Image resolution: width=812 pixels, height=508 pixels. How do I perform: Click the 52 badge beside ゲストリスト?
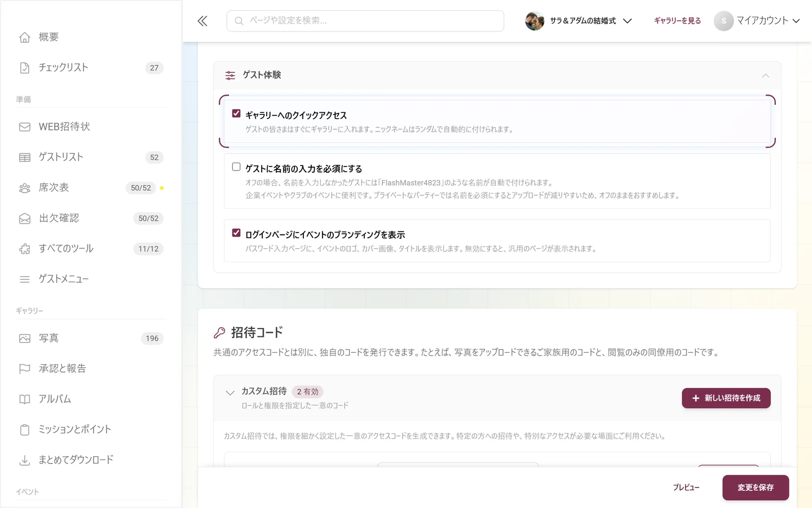pyautogui.click(x=155, y=157)
